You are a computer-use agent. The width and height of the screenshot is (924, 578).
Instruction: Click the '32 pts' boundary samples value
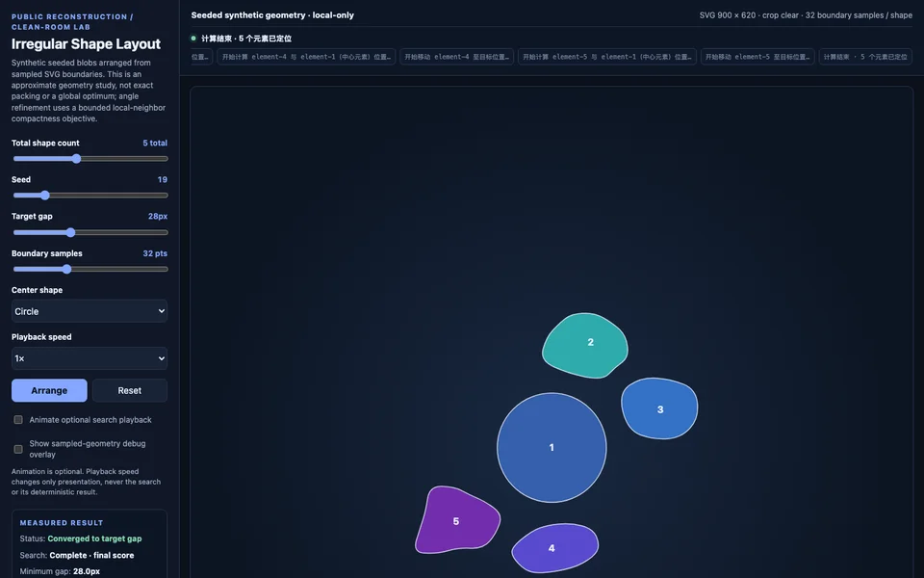[x=155, y=253]
